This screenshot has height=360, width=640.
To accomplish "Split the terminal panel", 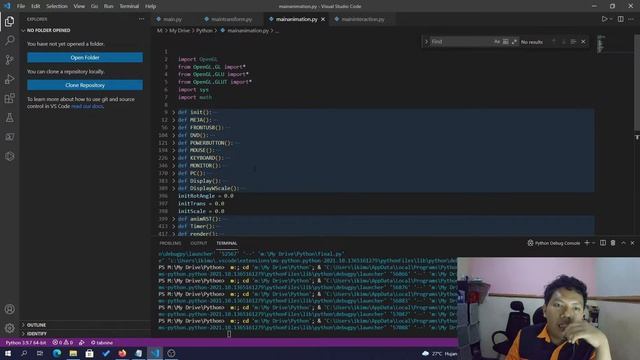I will pos(603,243).
